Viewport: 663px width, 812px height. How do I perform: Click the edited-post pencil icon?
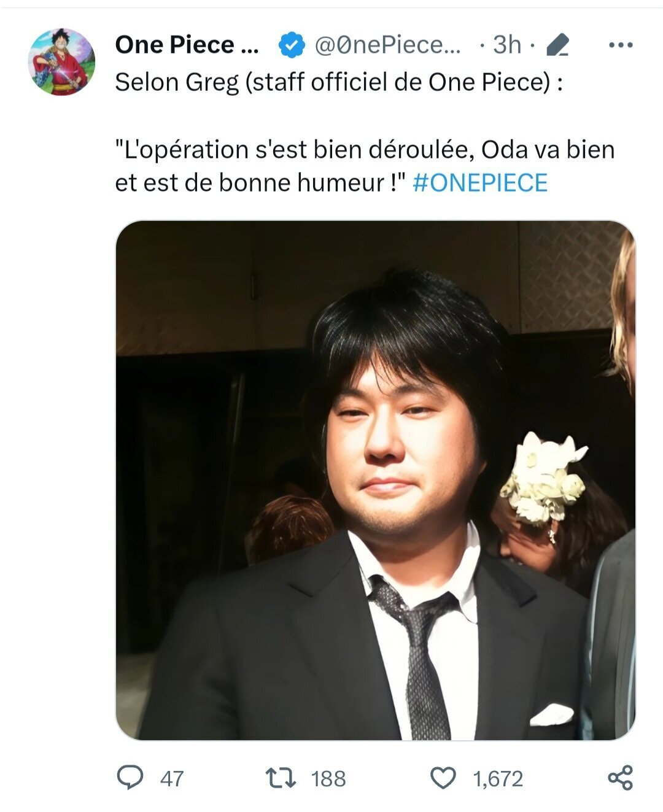(x=557, y=45)
